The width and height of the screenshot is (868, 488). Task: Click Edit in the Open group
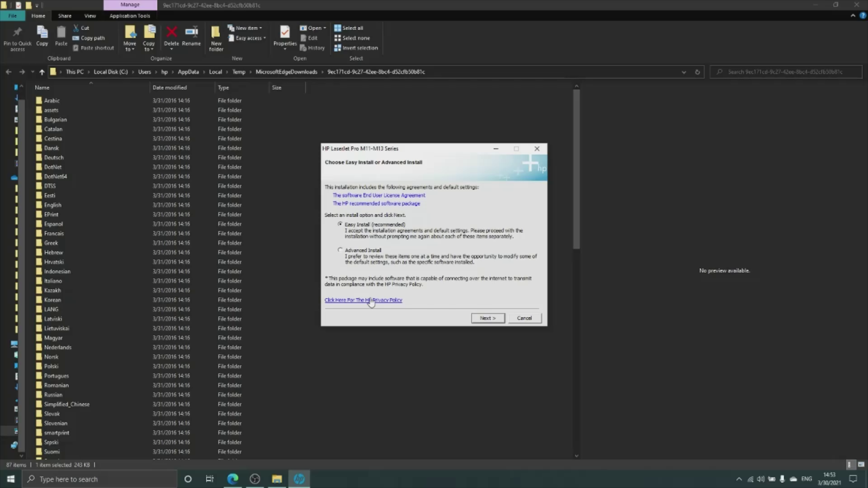[309, 38]
